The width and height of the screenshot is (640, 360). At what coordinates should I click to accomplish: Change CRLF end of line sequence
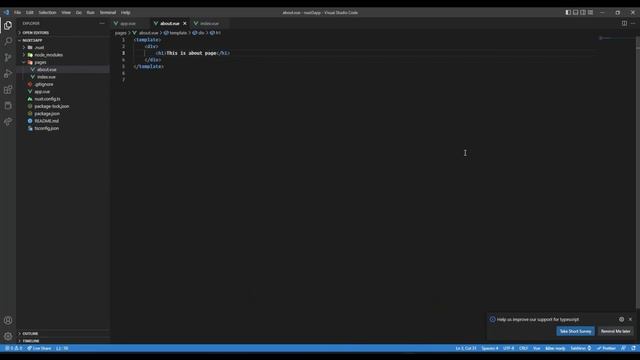pyautogui.click(x=523, y=348)
